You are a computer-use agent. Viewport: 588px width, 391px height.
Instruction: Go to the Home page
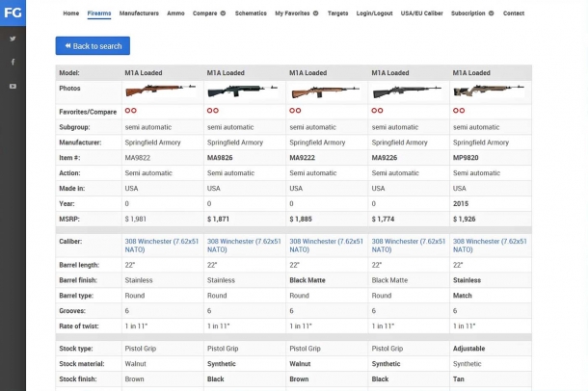[x=71, y=13]
